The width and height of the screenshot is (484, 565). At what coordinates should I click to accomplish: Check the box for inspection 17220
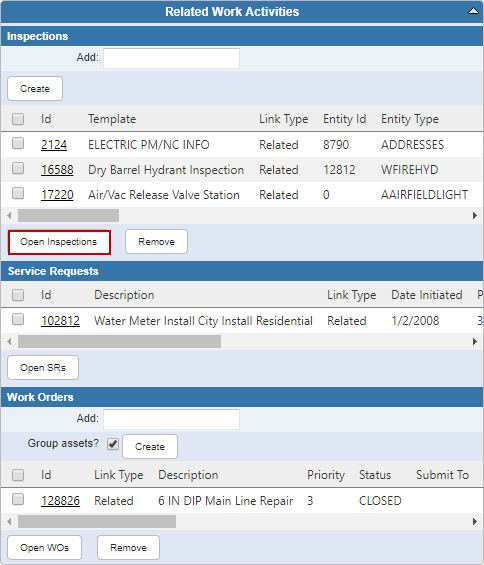click(18, 193)
